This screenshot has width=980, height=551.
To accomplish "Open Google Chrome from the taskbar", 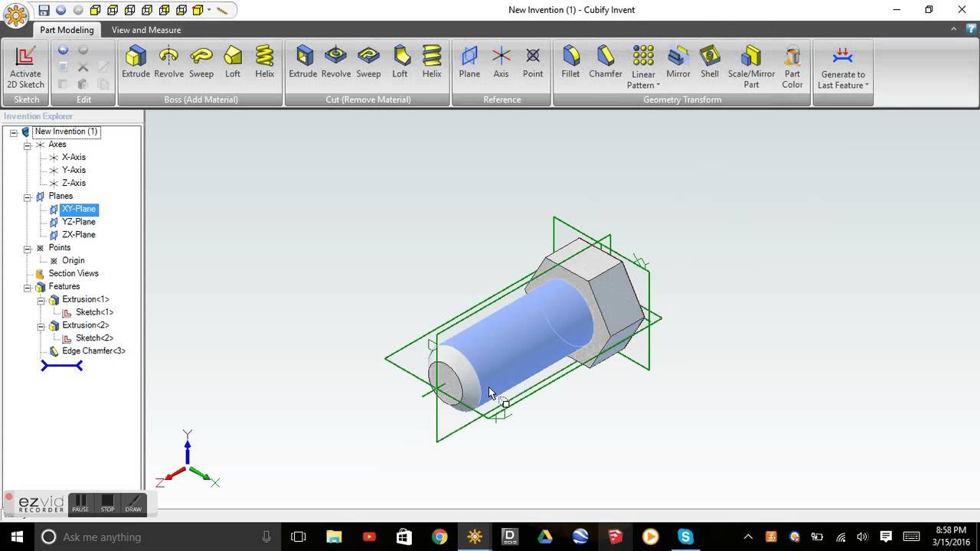I will (x=439, y=536).
